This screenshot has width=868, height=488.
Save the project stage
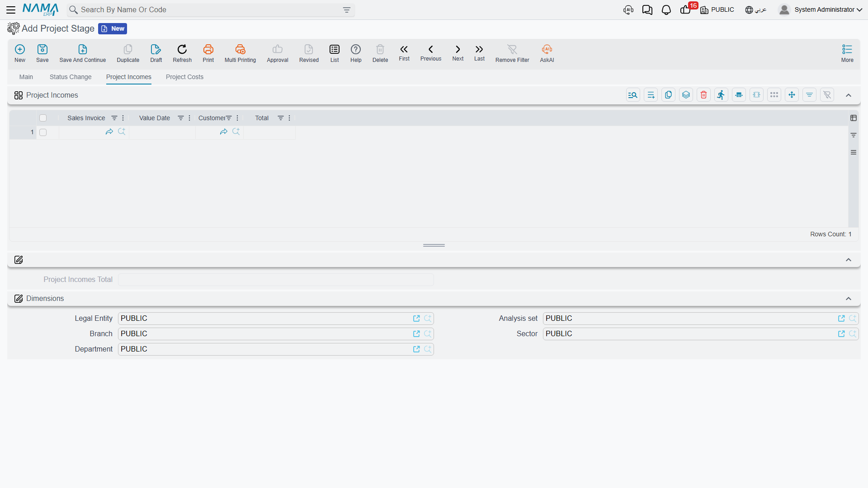(x=42, y=53)
